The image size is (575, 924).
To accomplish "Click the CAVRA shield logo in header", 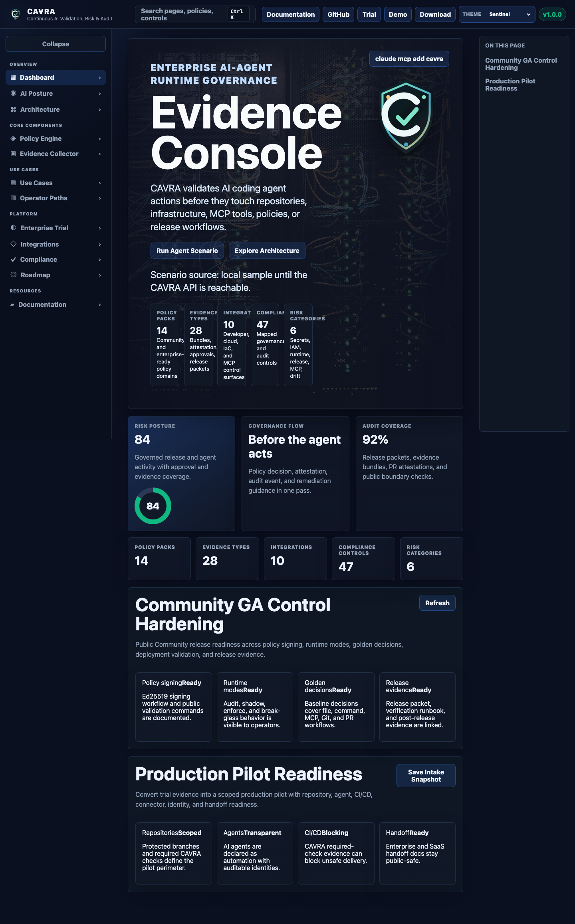I will [15, 14].
